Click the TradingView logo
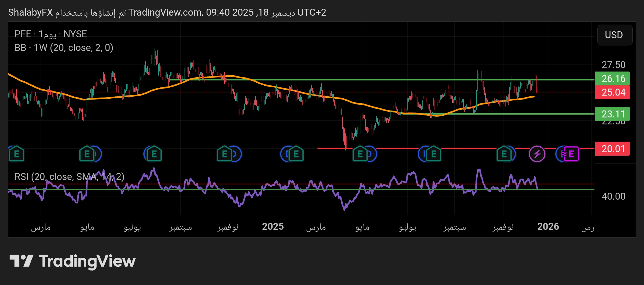644x285 pixels. (x=72, y=261)
